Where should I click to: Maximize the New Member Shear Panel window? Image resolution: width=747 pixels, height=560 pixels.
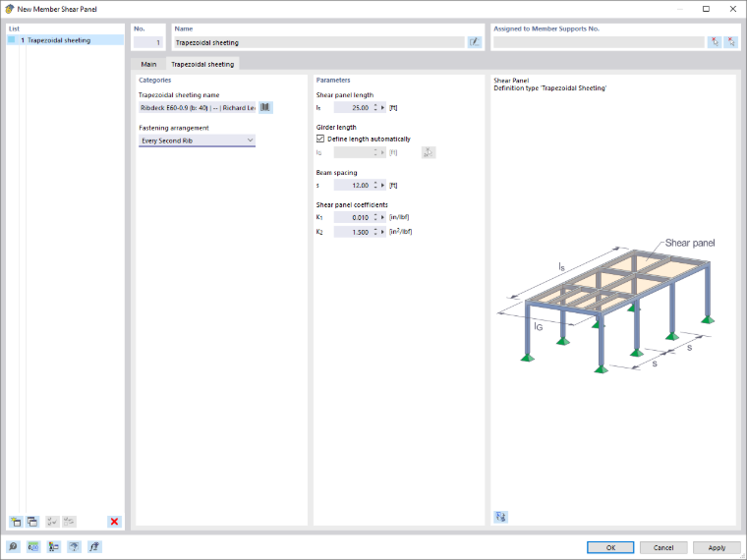(x=706, y=9)
